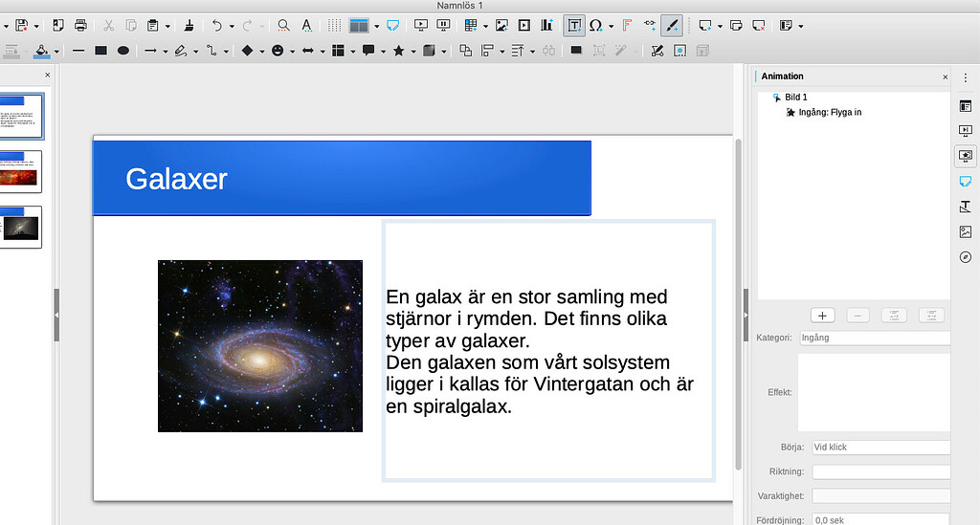Viewport: 980px width, 525px height.
Task: Insert a callout shape
Action: click(x=368, y=51)
